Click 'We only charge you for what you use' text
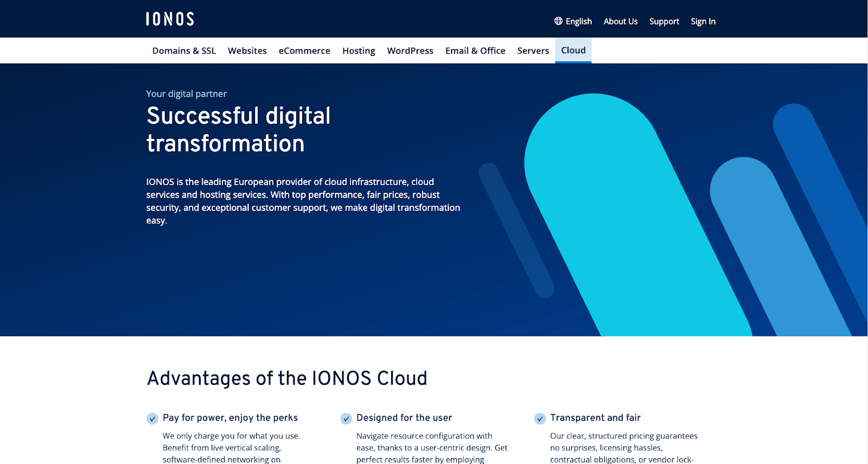 pos(231,436)
